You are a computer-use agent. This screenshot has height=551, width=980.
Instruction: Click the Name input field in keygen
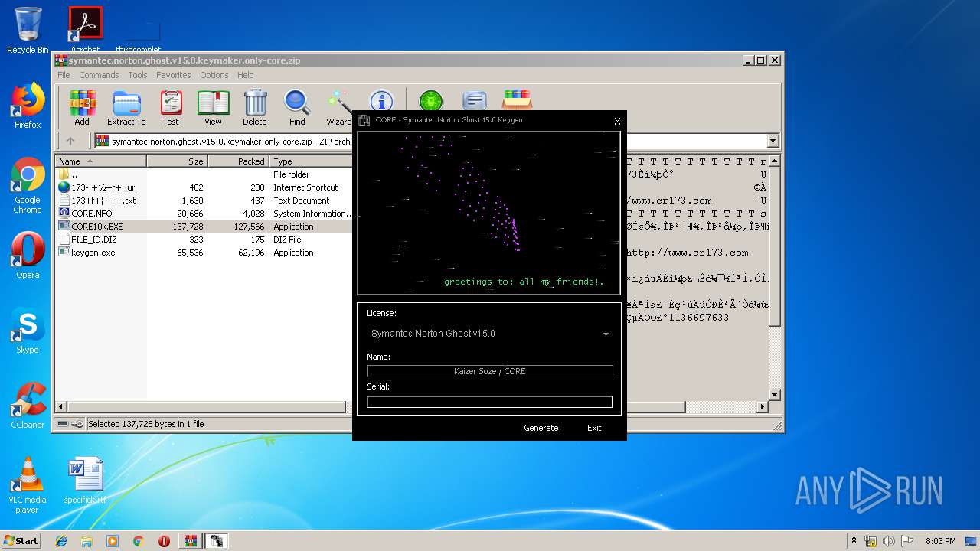point(490,371)
